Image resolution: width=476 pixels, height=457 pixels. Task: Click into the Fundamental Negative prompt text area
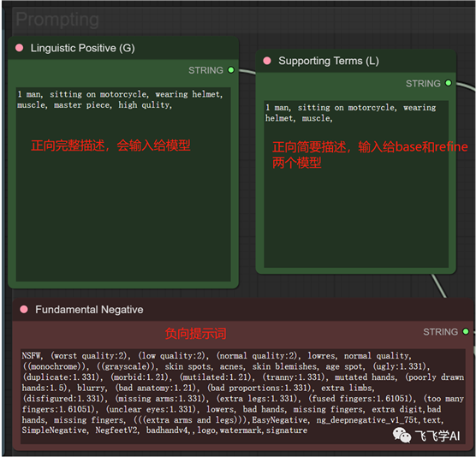[x=243, y=396]
